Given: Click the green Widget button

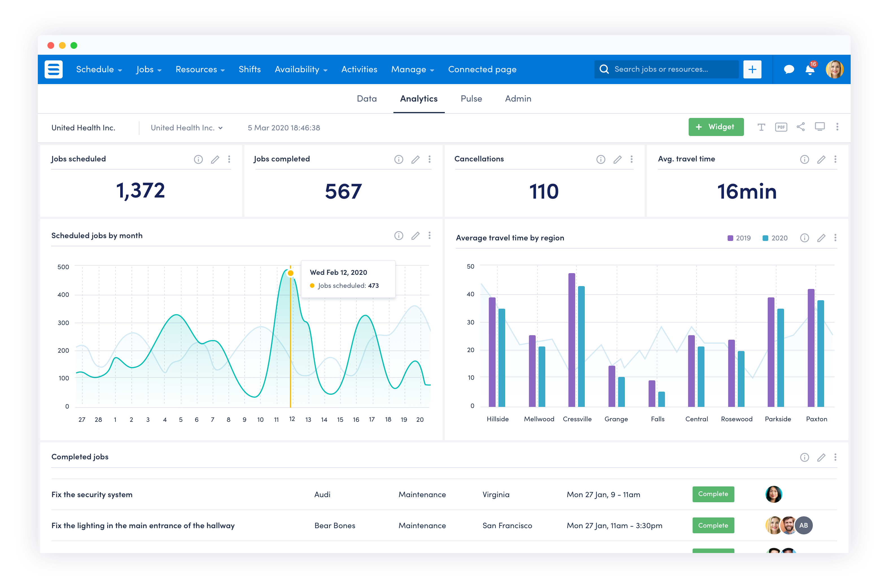Looking at the screenshot, I should pyautogui.click(x=715, y=127).
